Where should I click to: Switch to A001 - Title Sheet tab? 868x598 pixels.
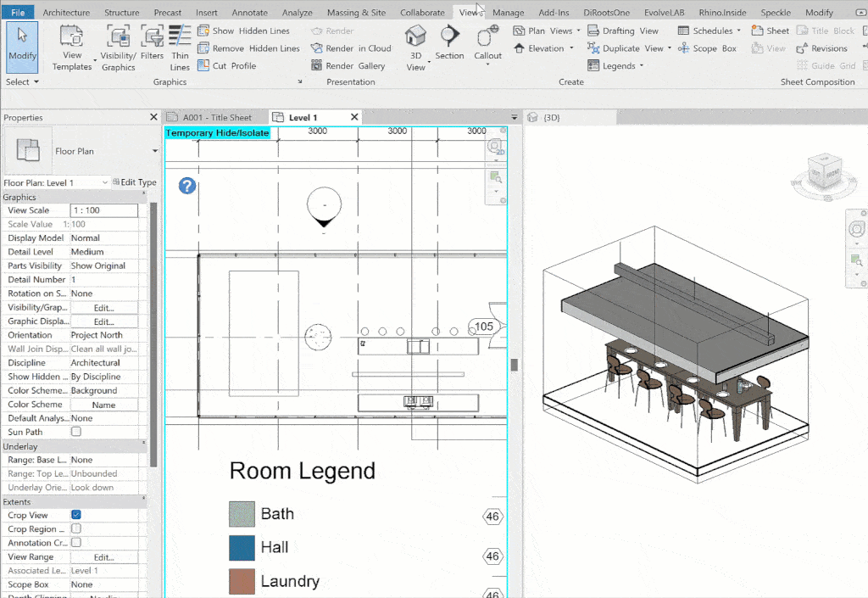pos(216,117)
